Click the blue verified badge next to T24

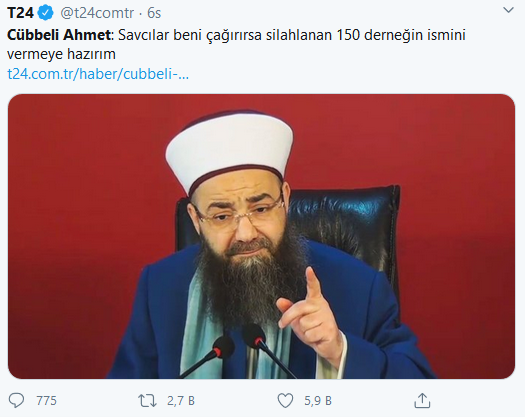[45, 13]
